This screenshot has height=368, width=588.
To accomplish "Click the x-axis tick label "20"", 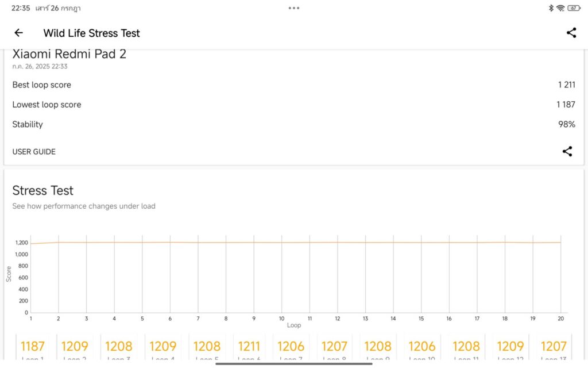I will tap(560, 319).
